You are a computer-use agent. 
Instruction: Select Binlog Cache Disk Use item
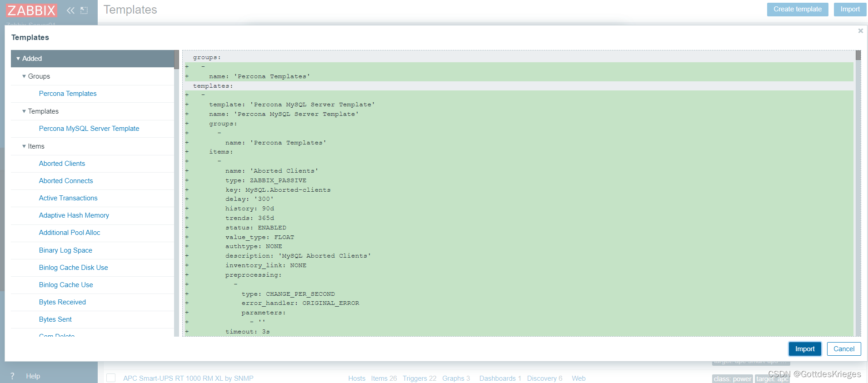(x=74, y=268)
